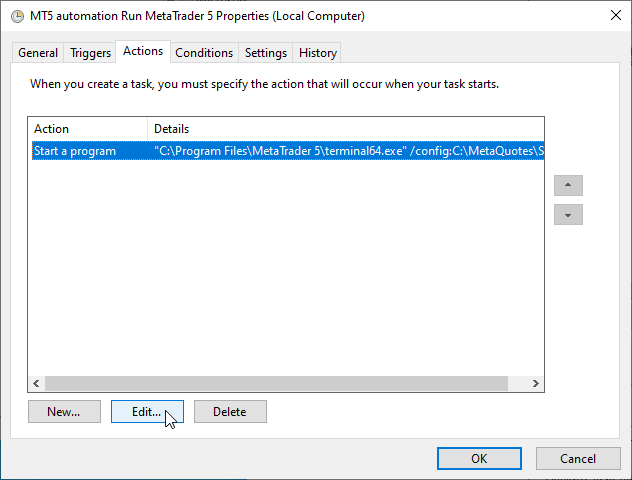Click the New... button

tap(64, 411)
